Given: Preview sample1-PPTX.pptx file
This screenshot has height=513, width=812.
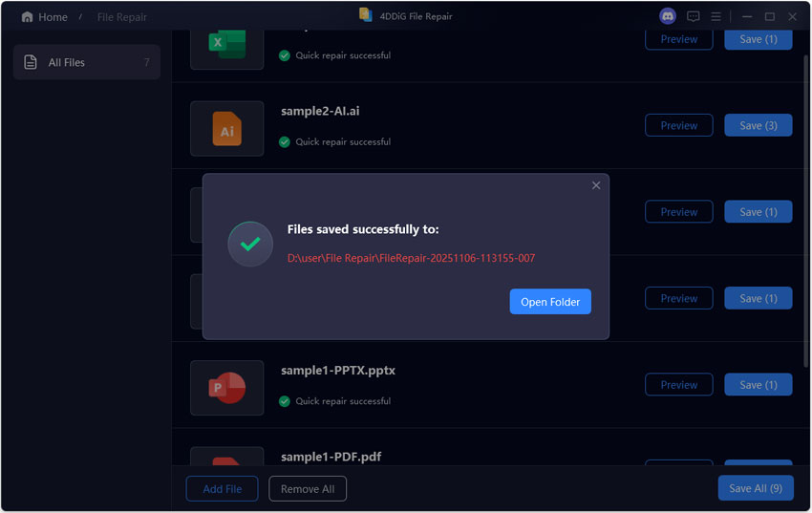Looking at the screenshot, I should (x=678, y=385).
